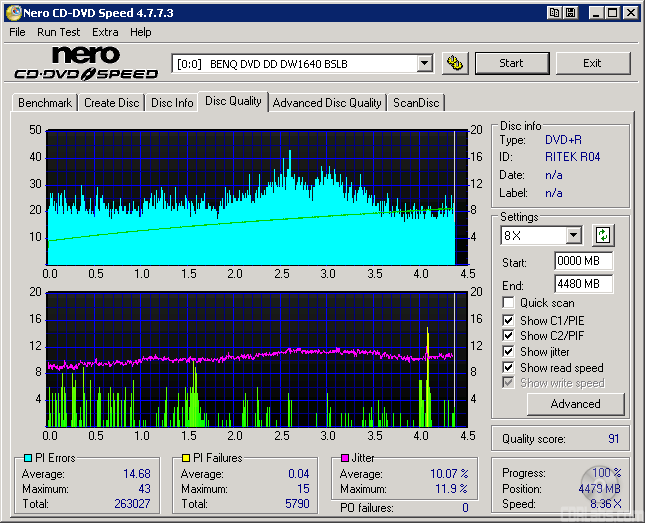This screenshot has height=523, width=645.
Task: Enable the Quick scan checkbox
Action: (x=509, y=303)
